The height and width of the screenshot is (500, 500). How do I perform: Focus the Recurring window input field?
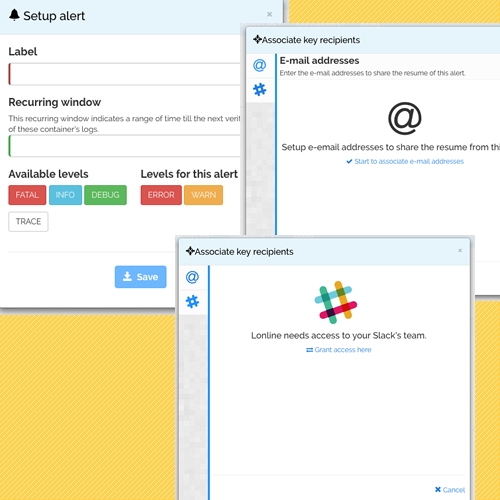click(125, 146)
